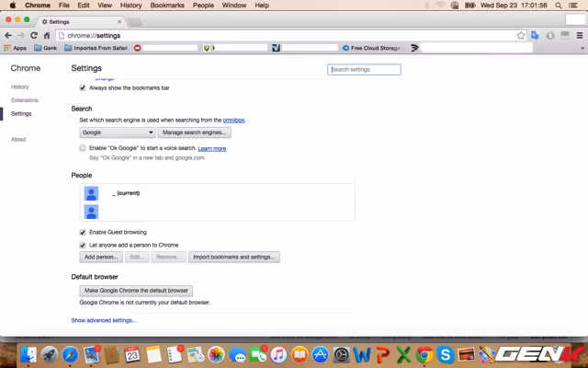Image resolution: width=588 pixels, height=368 pixels.
Task: Enable "Ok Google" voice search checkbox
Action: coord(83,148)
